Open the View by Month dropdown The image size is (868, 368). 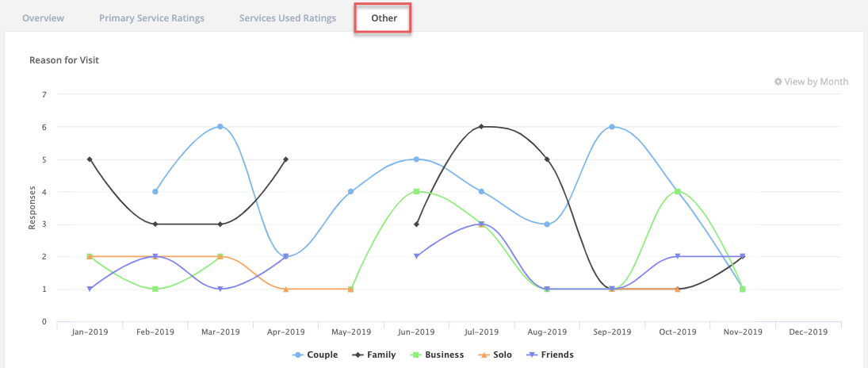point(816,82)
